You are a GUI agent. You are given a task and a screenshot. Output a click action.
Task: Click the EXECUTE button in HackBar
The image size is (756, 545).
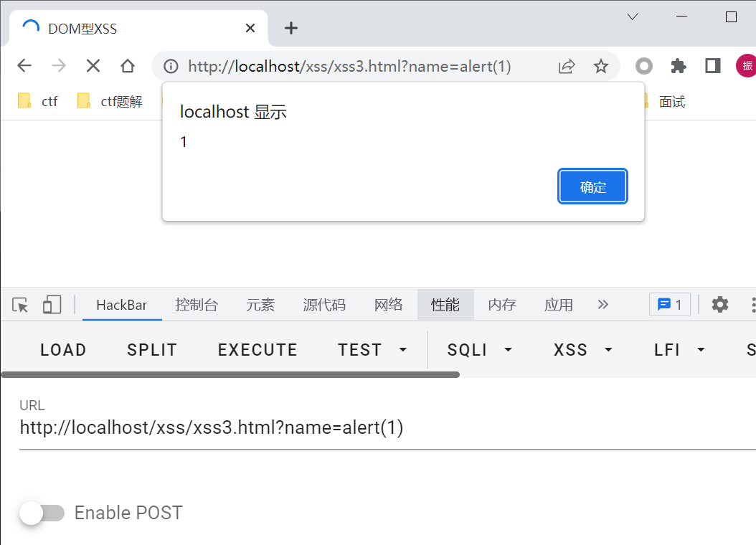[257, 350]
